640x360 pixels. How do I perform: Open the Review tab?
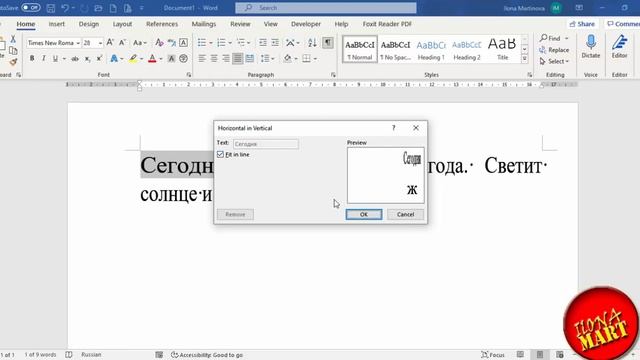(240, 24)
